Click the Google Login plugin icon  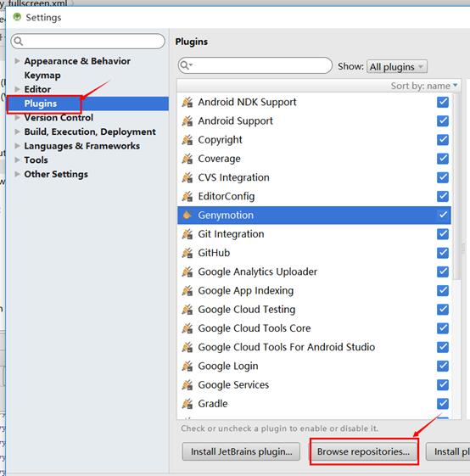tap(187, 366)
